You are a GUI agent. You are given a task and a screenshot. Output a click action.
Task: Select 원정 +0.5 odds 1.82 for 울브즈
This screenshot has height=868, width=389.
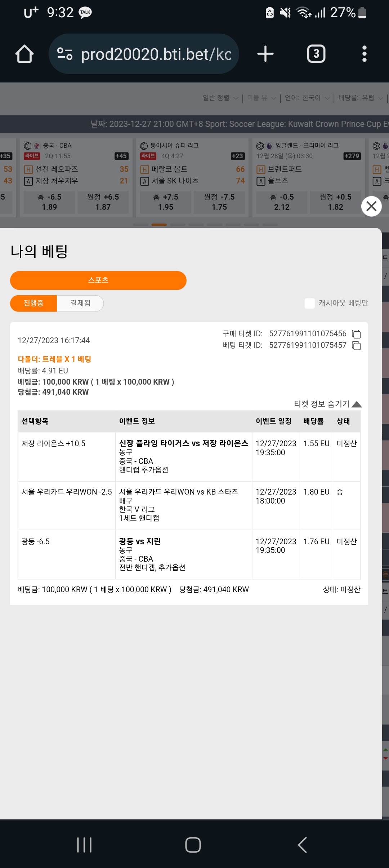(x=335, y=202)
